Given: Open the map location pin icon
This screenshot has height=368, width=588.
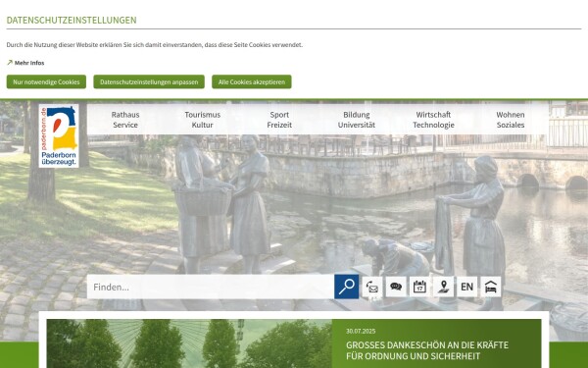Looking at the screenshot, I should click(443, 287).
